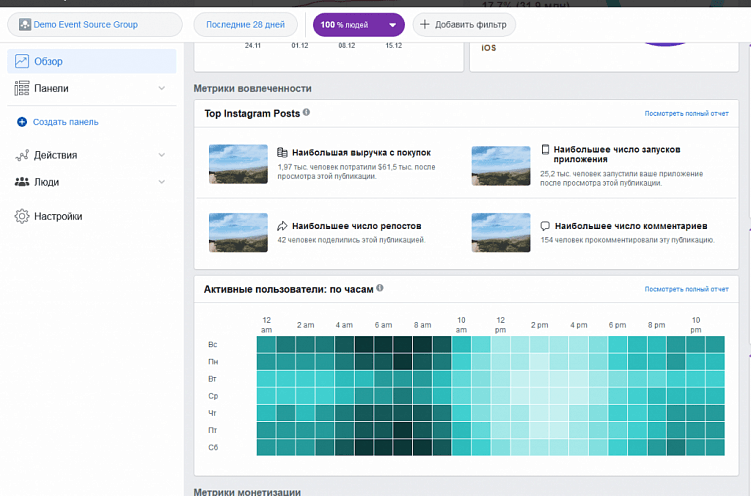Click info icon beside Активные пользователи: по часам
The width and height of the screenshot is (751, 496).
tap(380, 288)
